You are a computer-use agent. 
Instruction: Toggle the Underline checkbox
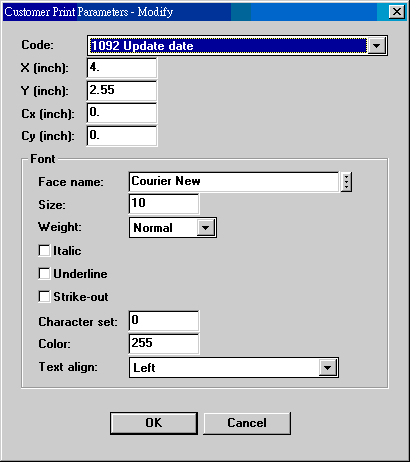[44, 274]
